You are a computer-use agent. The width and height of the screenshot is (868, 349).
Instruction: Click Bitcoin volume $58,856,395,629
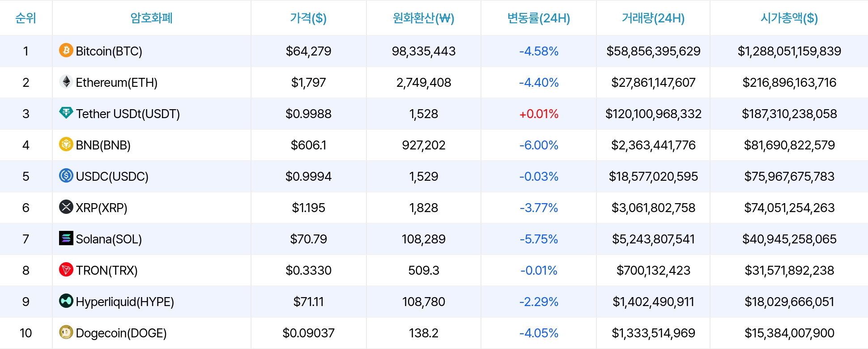click(653, 51)
